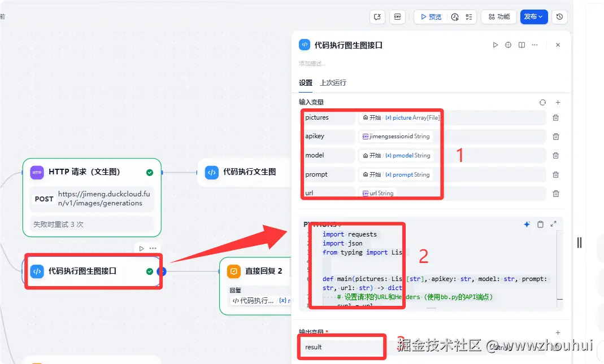
Task: Open the panel more options ellipsis
Action: point(535,45)
